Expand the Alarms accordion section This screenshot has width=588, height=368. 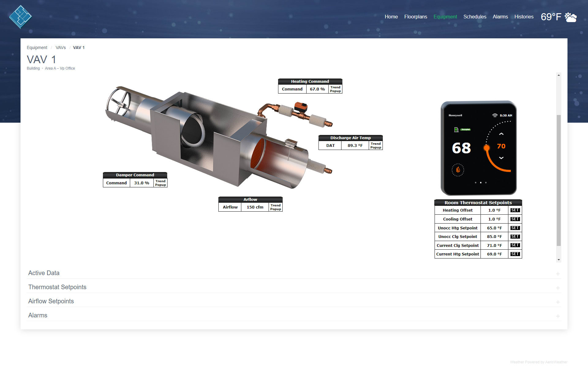(x=294, y=315)
